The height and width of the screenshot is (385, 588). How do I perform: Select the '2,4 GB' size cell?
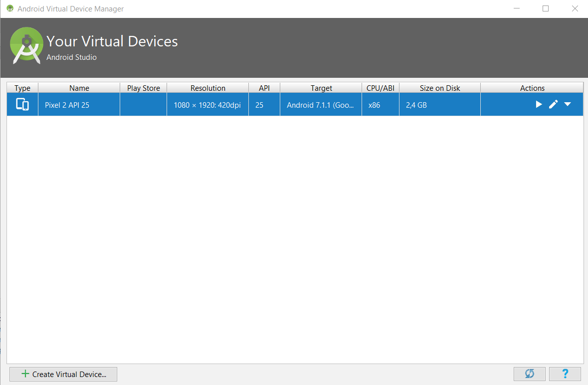(x=440, y=105)
